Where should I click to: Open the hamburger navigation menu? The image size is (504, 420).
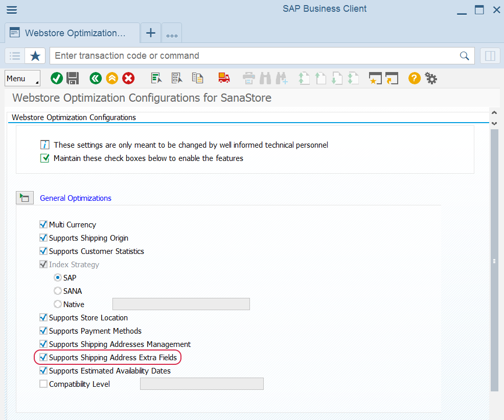(12, 10)
